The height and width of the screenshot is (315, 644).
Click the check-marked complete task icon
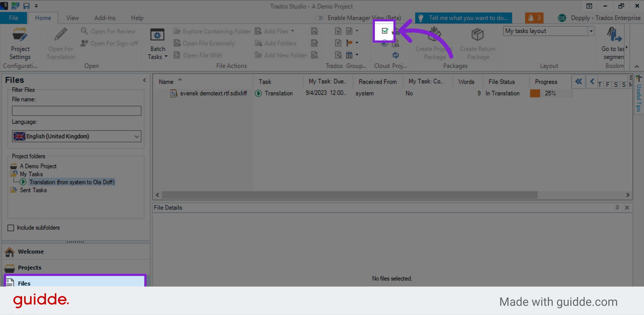(x=385, y=31)
